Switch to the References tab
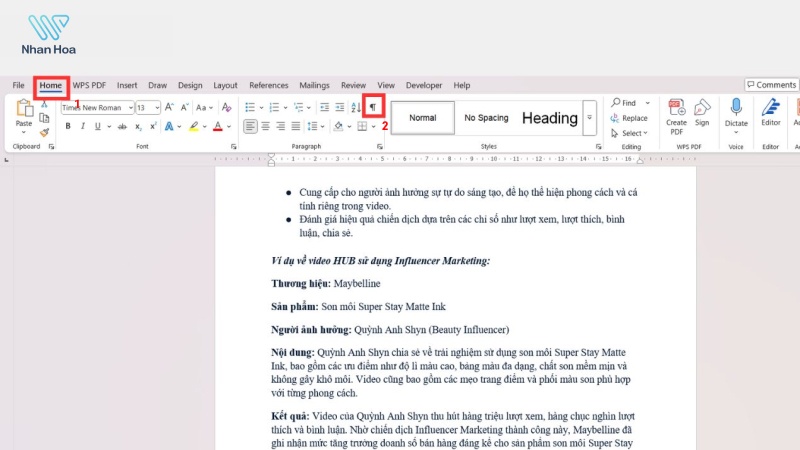800x450 pixels. (268, 85)
